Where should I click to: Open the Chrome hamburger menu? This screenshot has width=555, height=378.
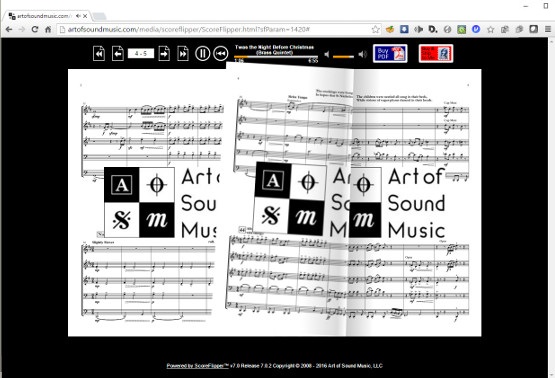click(x=548, y=29)
